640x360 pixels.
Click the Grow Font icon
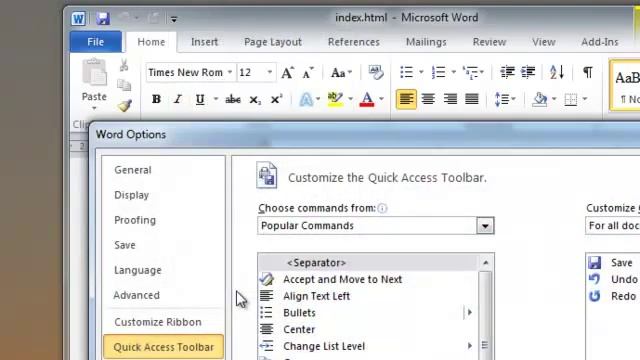[x=287, y=73]
